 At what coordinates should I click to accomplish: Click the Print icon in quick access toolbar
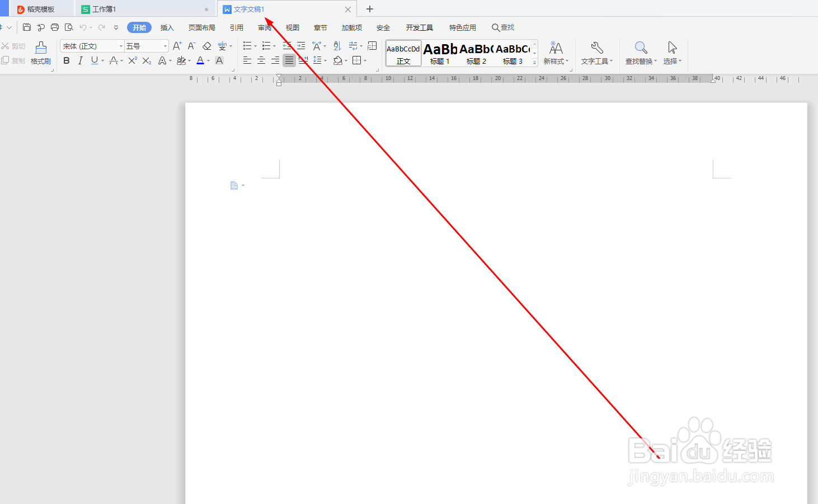coord(55,27)
